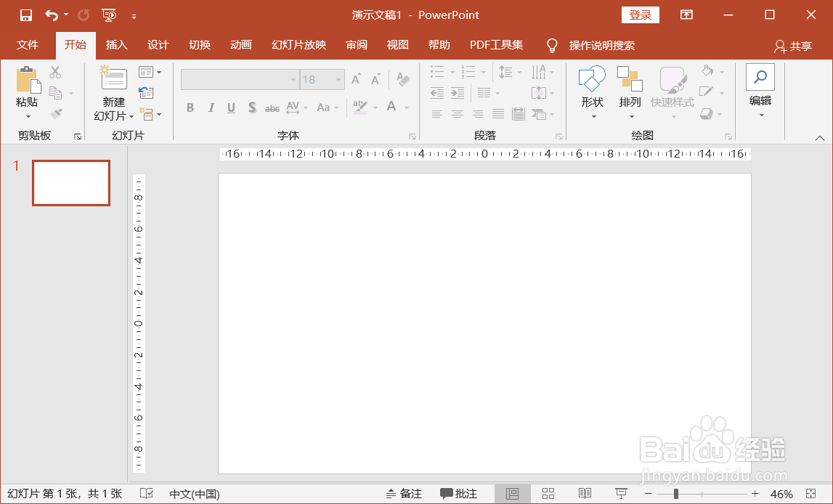Click the zoom out minus icon
This screenshot has height=504, width=833.
648,494
